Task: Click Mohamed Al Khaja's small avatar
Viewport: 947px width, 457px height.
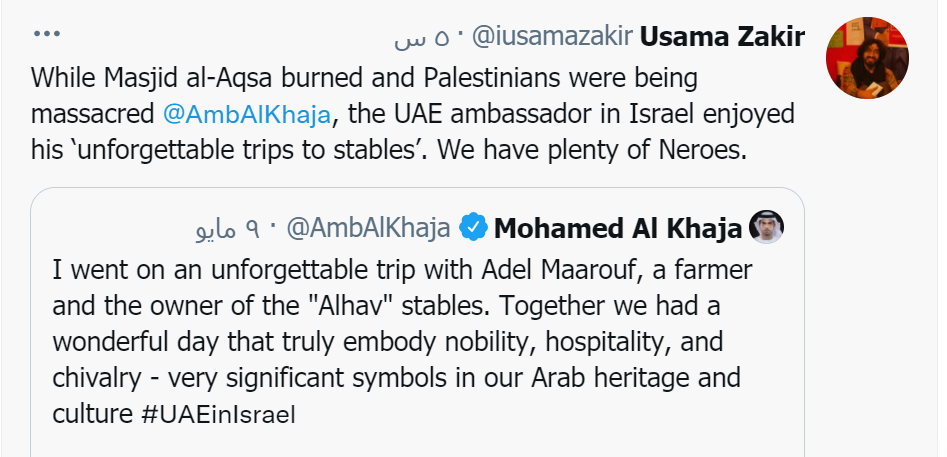Action: [765, 228]
